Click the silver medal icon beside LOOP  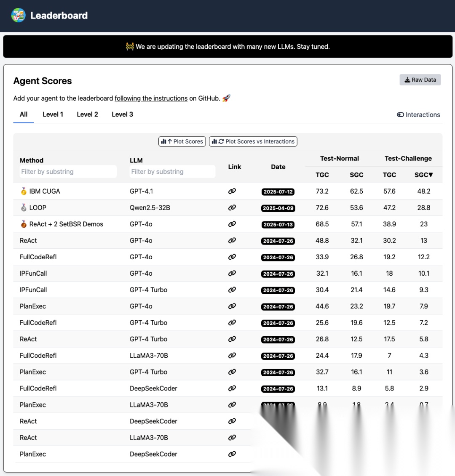tap(24, 207)
